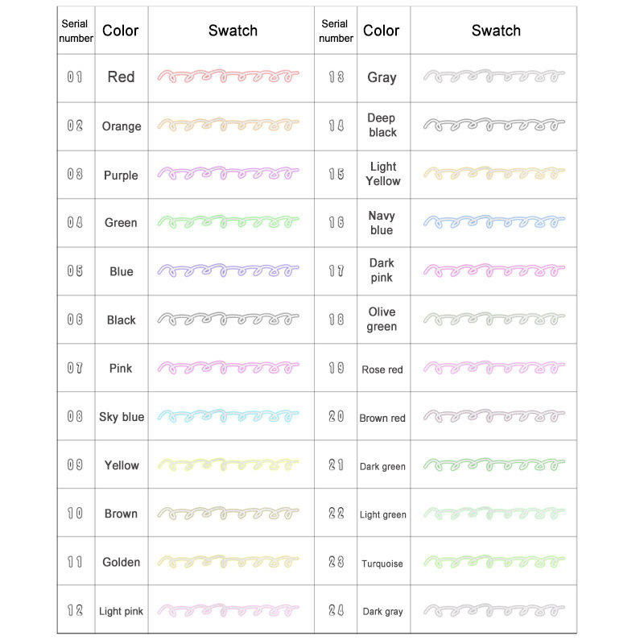Select the Deep black swatch

[x=493, y=126]
